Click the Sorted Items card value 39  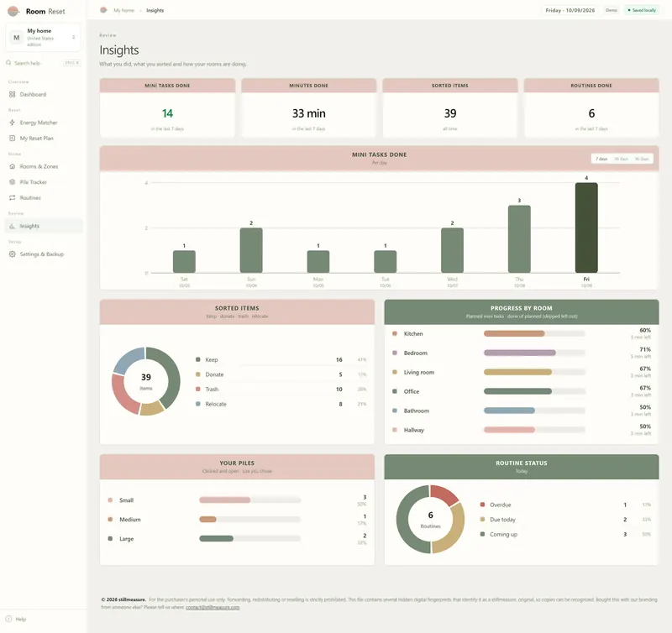pos(450,113)
